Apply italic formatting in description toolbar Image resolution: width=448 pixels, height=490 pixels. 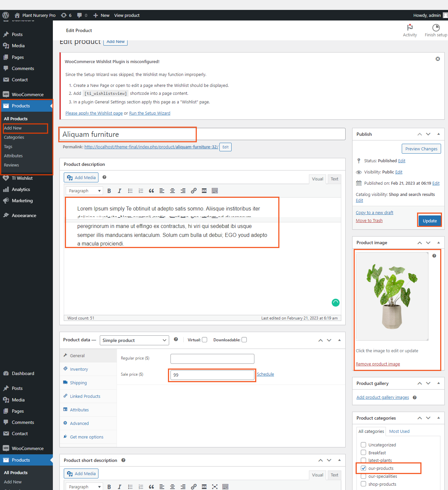coord(120,191)
